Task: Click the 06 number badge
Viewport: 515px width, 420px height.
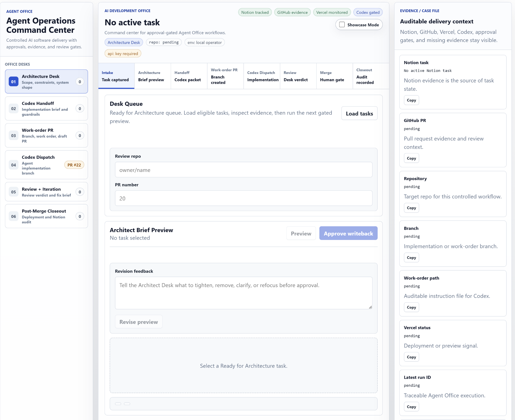Action: tap(14, 216)
